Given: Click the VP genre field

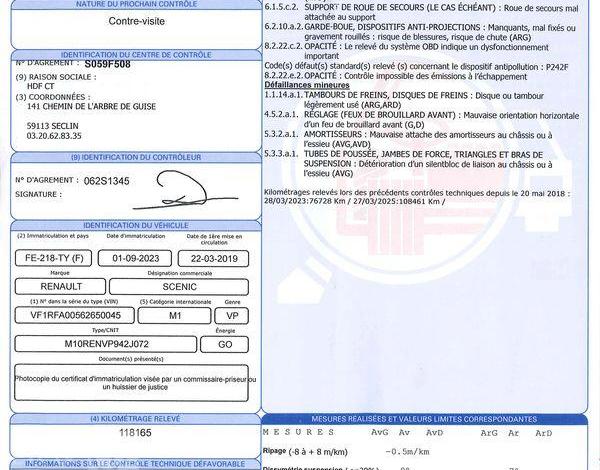Looking at the screenshot, I should tap(231, 314).
